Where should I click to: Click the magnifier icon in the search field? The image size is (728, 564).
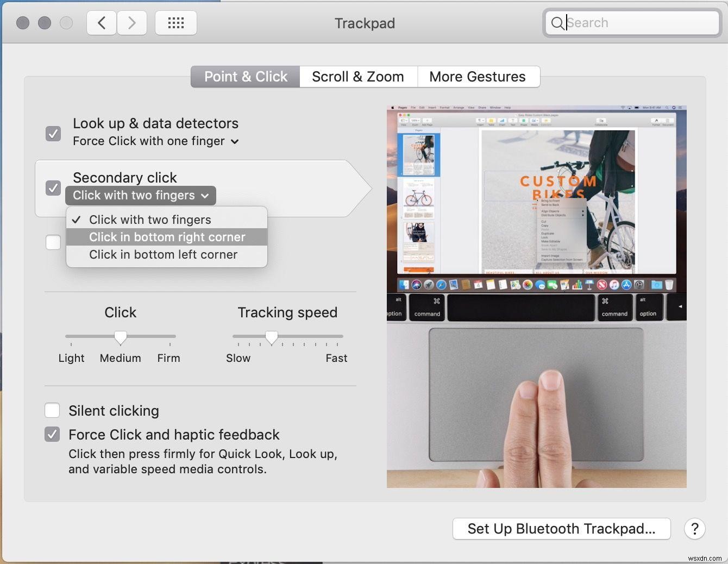click(x=557, y=23)
